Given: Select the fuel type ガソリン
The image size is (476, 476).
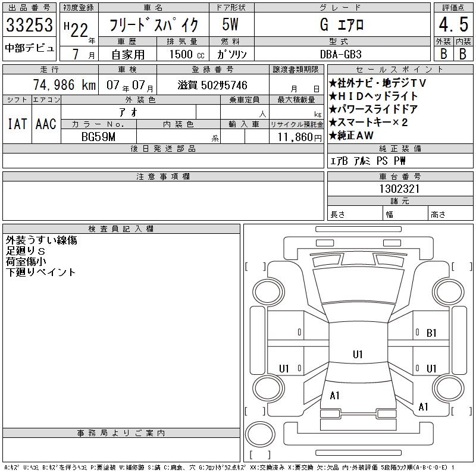Looking at the screenshot, I should pyautogui.click(x=232, y=54).
